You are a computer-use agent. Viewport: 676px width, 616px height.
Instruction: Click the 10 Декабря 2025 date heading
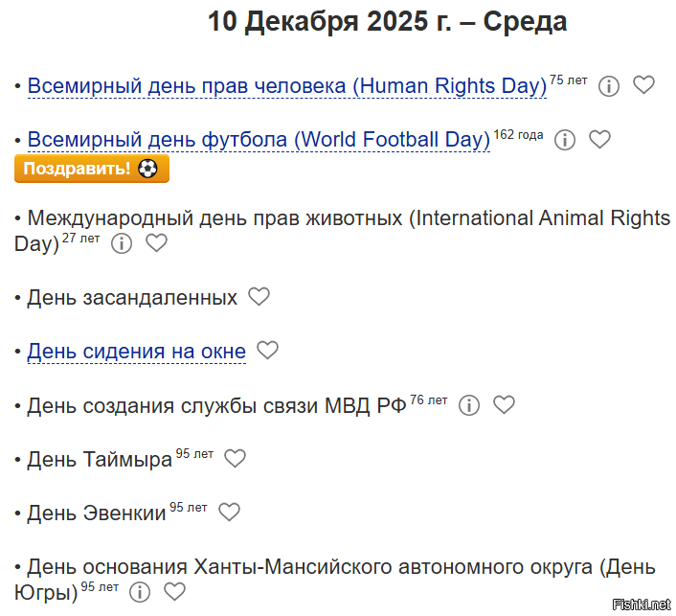click(x=387, y=22)
